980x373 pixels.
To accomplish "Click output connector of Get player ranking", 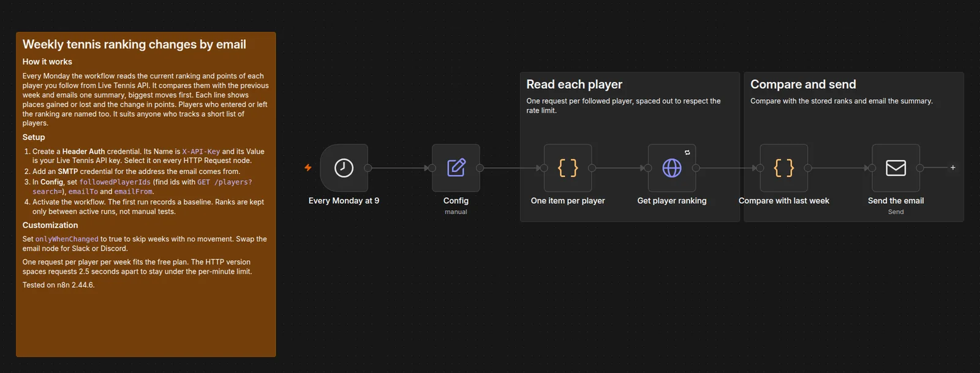I will tap(696, 168).
